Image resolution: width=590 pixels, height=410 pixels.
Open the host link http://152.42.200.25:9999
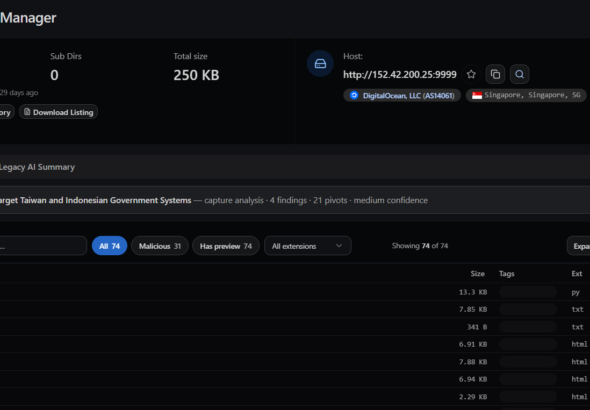[x=400, y=74]
